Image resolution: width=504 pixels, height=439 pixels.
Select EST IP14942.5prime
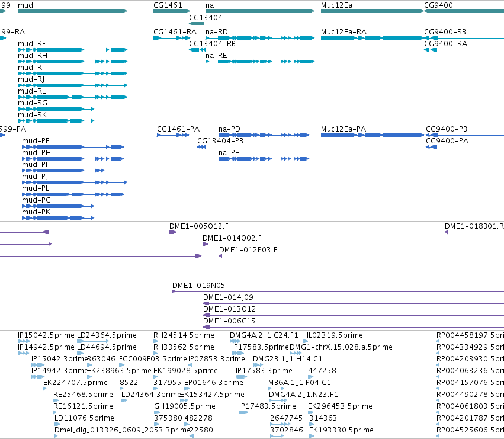tap(24, 353)
